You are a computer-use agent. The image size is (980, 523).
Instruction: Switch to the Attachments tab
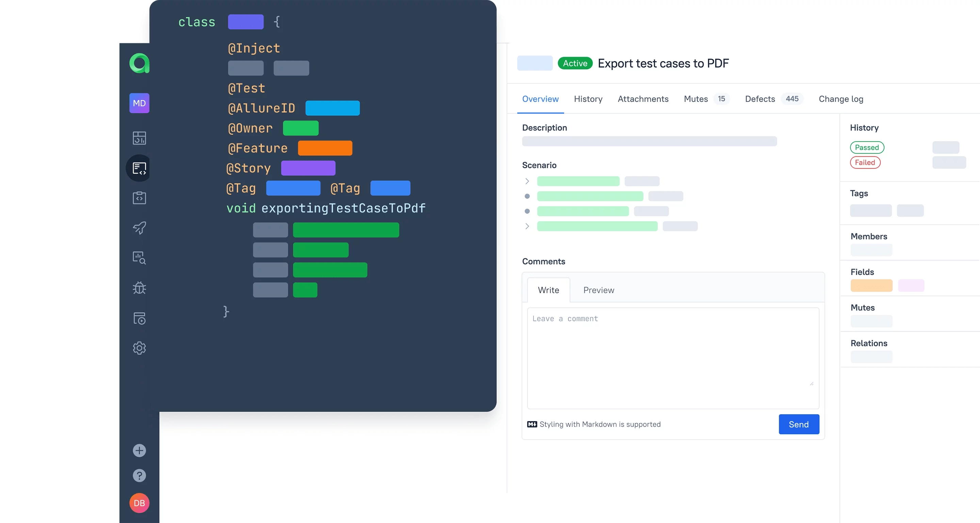[643, 98]
